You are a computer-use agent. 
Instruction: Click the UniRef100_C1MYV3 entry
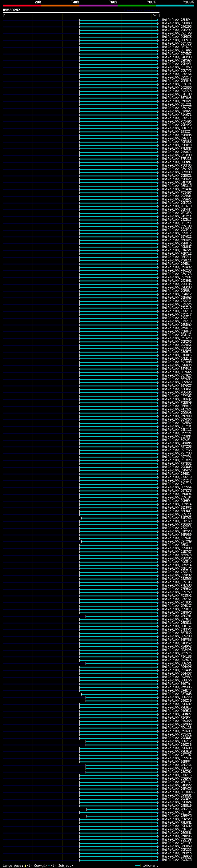[x=177, y=531]
